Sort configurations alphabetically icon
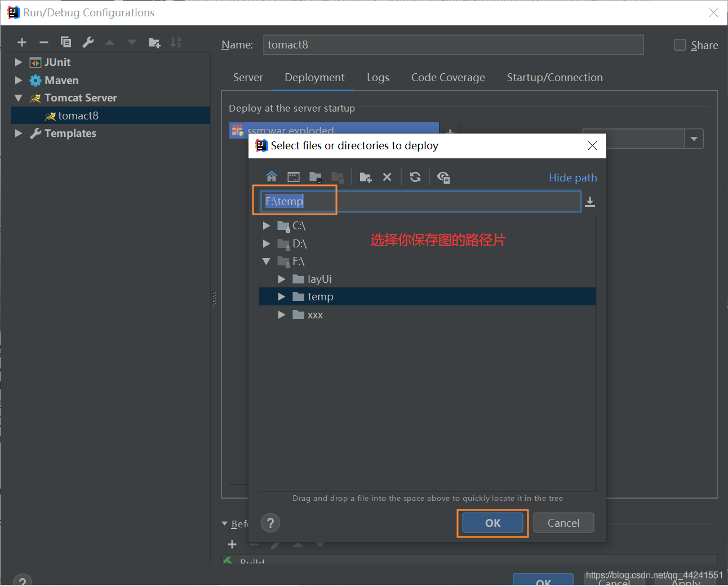Viewport: 728px width, 586px height. pyautogui.click(x=176, y=42)
